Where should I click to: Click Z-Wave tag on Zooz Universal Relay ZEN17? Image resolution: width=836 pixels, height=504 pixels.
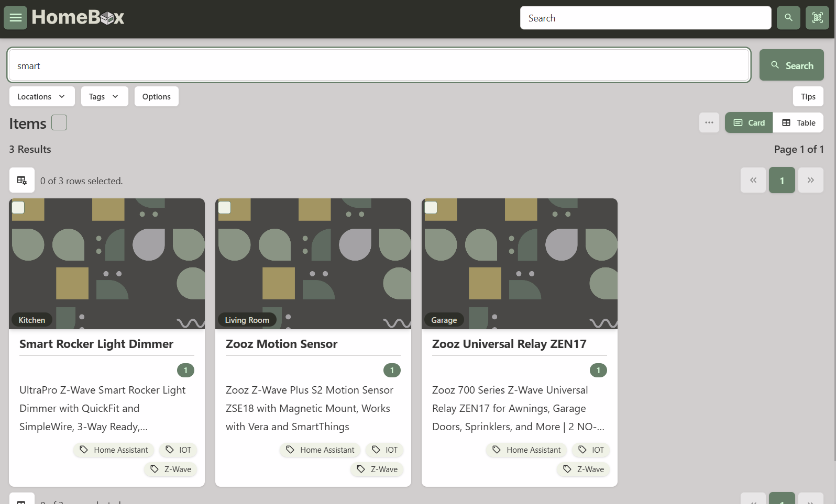tap(584, 469)
